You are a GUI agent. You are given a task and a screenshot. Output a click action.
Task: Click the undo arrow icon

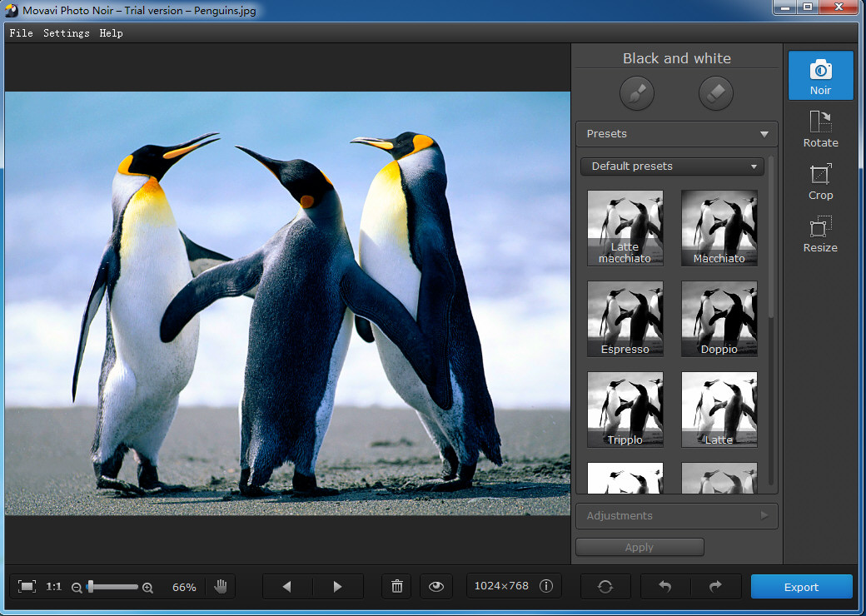664,586
